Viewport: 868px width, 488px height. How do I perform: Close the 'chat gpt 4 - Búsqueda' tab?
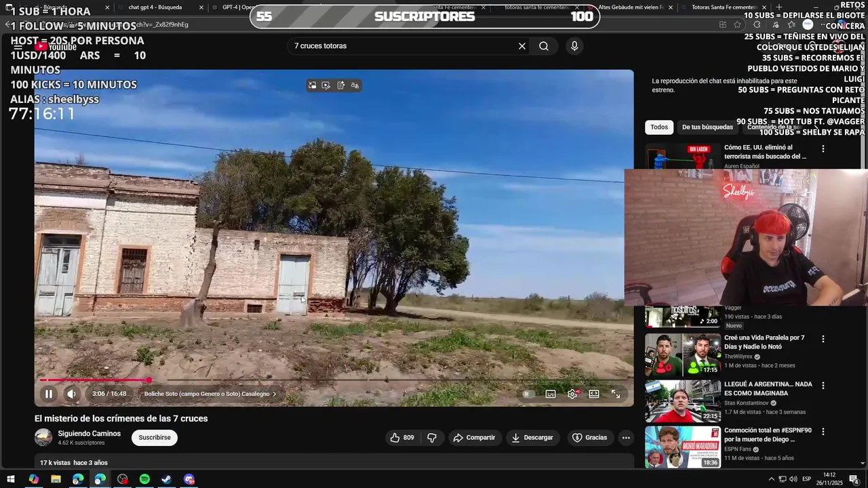pyautogui.click(x=201, y=7)
